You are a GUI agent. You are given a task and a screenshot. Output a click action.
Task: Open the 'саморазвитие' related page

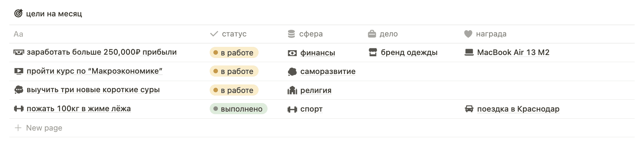click(x=328, y=71)
